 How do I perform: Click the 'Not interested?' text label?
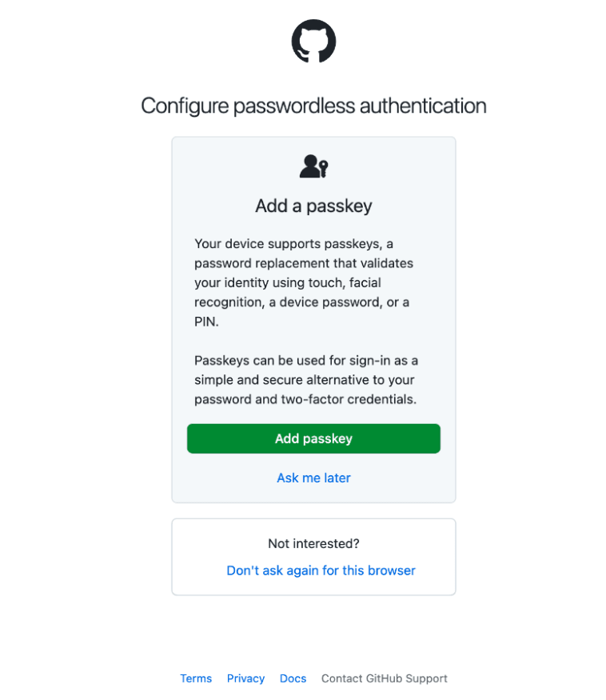point(313,543)
